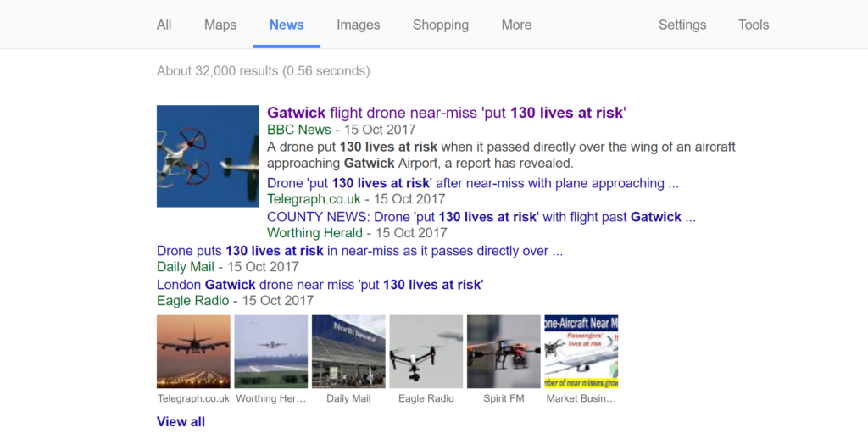Click the 'BBC News' source label

(299, 130)
